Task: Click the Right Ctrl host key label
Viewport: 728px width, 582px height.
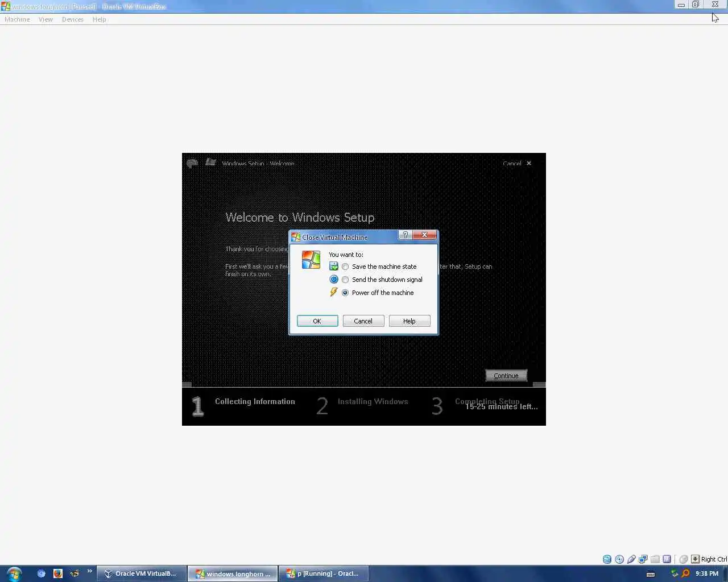Action: pos(714,559)
